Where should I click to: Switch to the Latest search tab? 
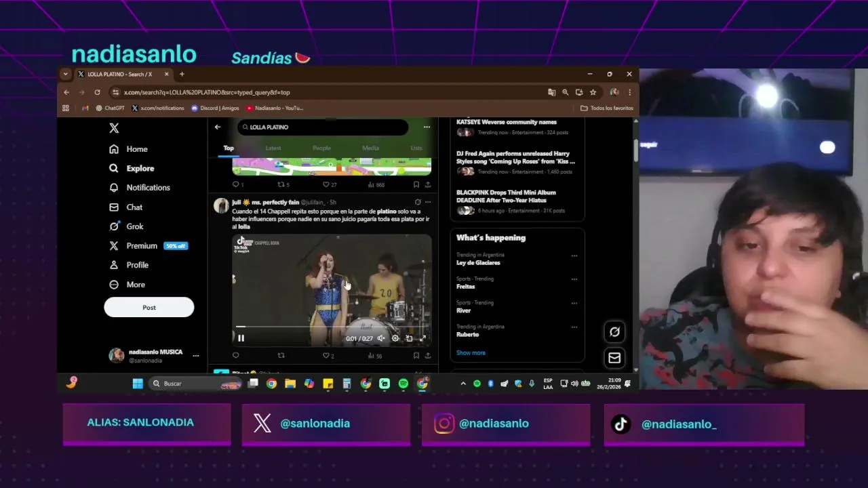coord(273,148)
